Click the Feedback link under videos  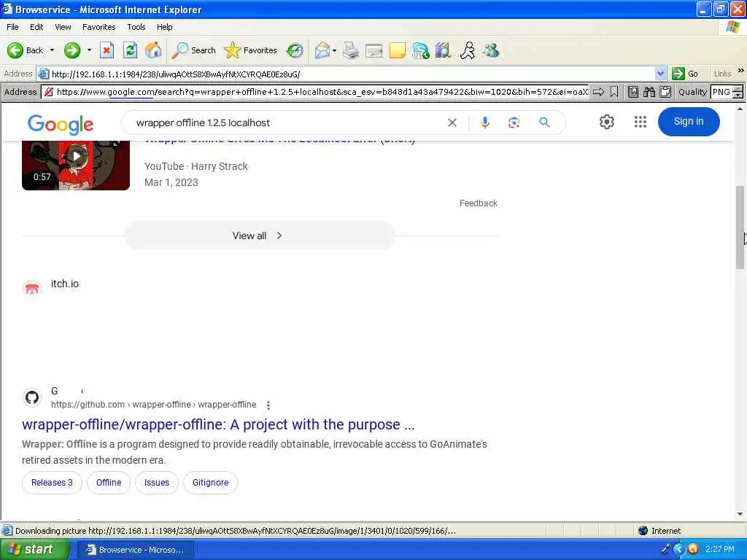tap(479, 203)
